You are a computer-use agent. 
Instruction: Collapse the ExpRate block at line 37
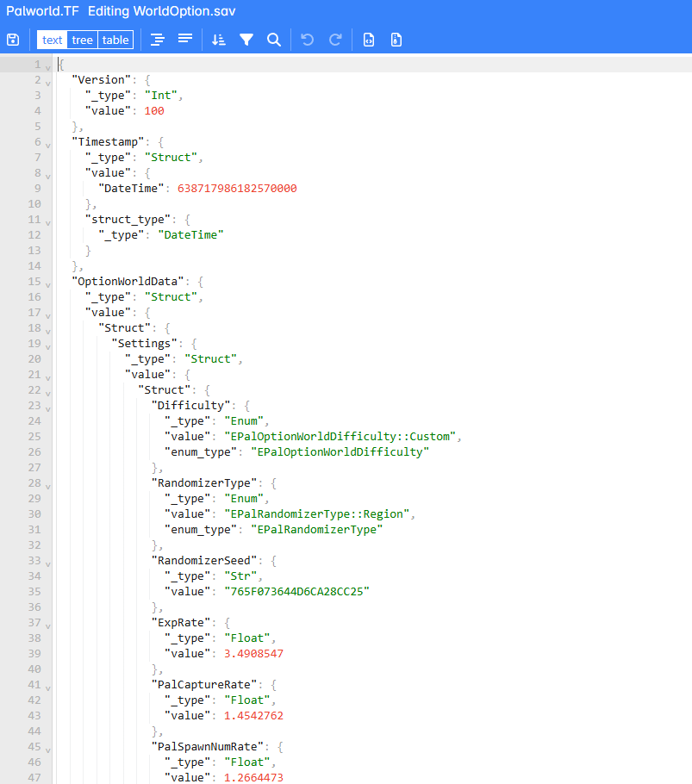[48, 625]
